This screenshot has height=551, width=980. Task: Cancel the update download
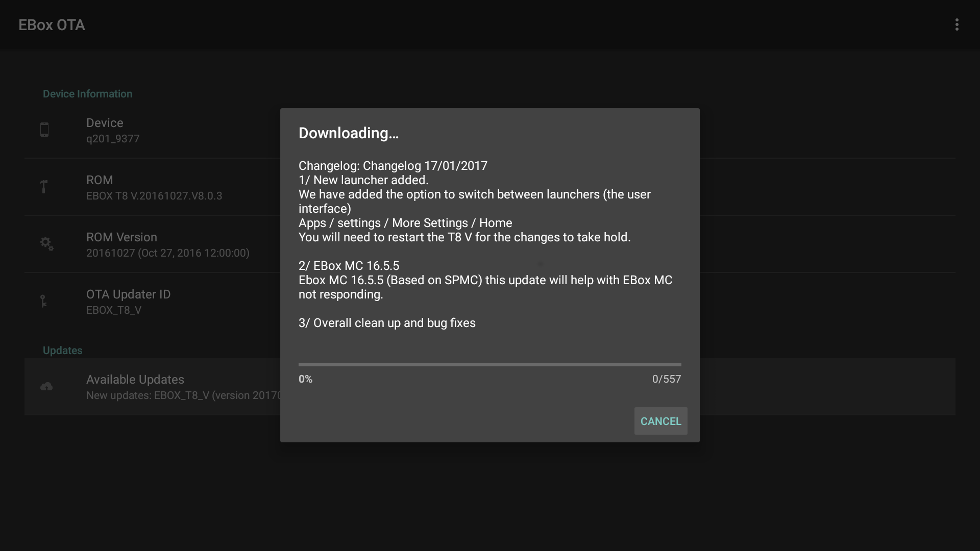point(660,421)
